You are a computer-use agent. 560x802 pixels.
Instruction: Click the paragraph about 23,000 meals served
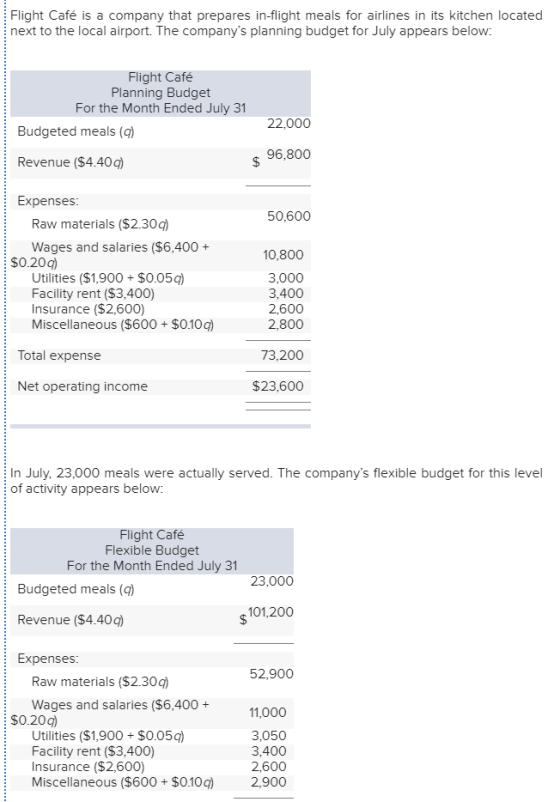(x=276, y=481)
